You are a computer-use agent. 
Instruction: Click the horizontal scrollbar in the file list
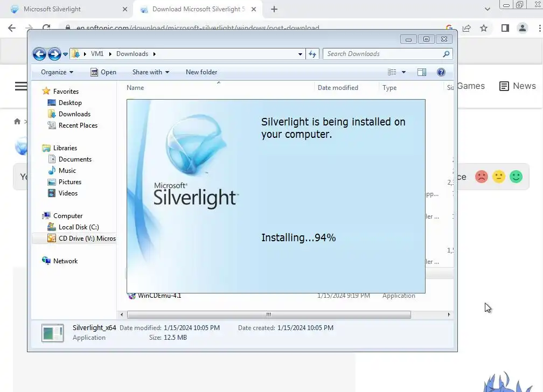269,315
